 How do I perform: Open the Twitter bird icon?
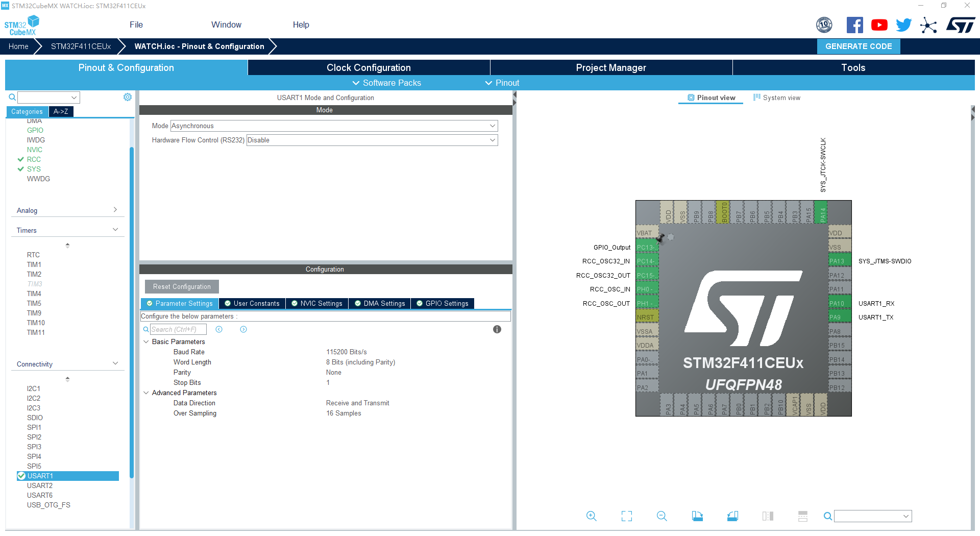pyautogui.click(x=903, y=25)
